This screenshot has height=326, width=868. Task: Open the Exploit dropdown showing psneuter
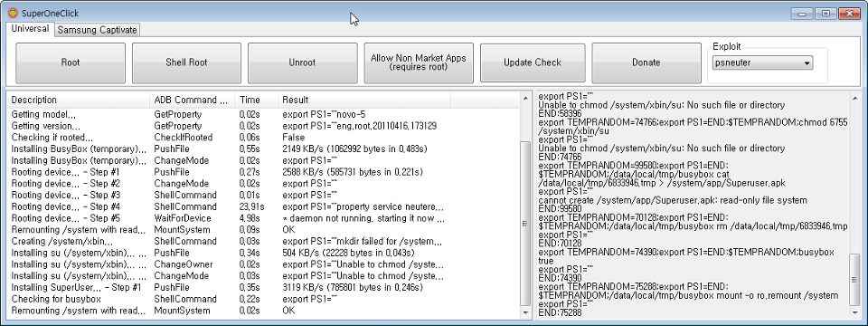pyautogui.click(x=762, y=63)
